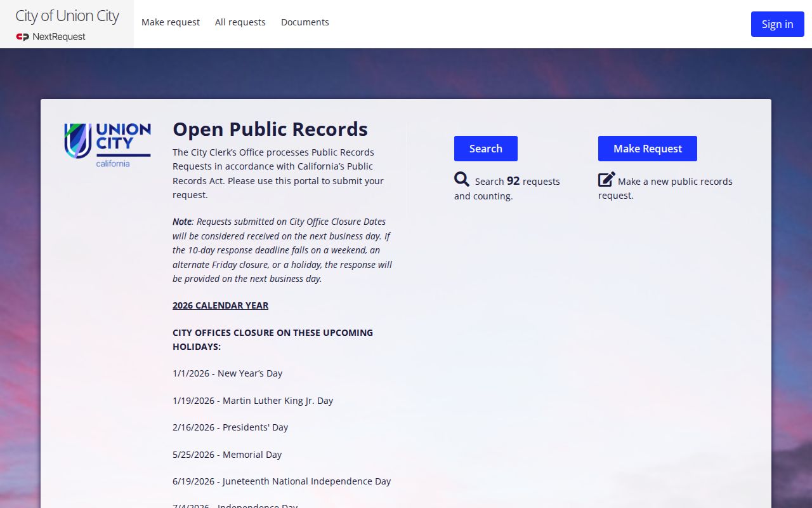The height and width of the screenshot is (508, 812).
Task: Click the Open Public Records heading
Action: 270,129
